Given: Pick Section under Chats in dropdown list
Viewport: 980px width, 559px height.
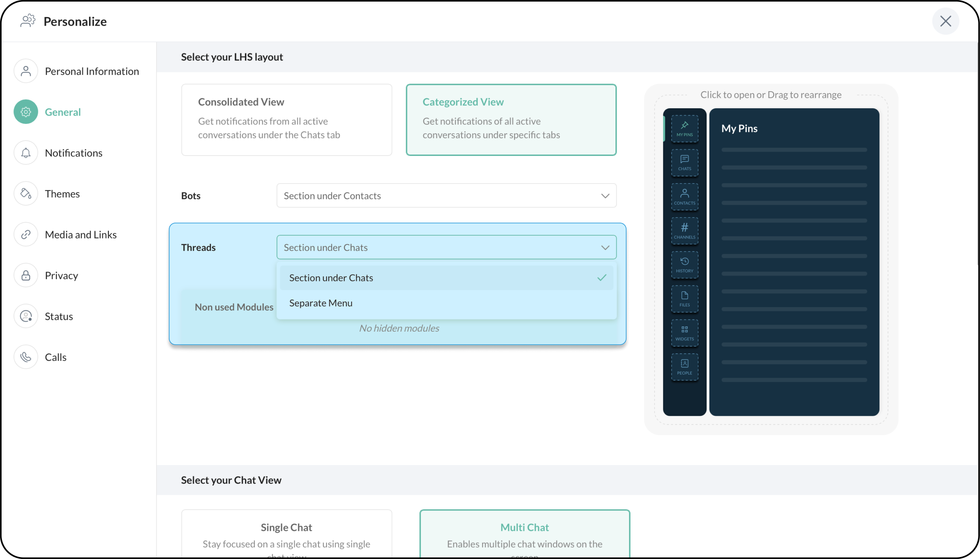Looking at the screenshot, I should pyautogui.click(x=331, y=278).
